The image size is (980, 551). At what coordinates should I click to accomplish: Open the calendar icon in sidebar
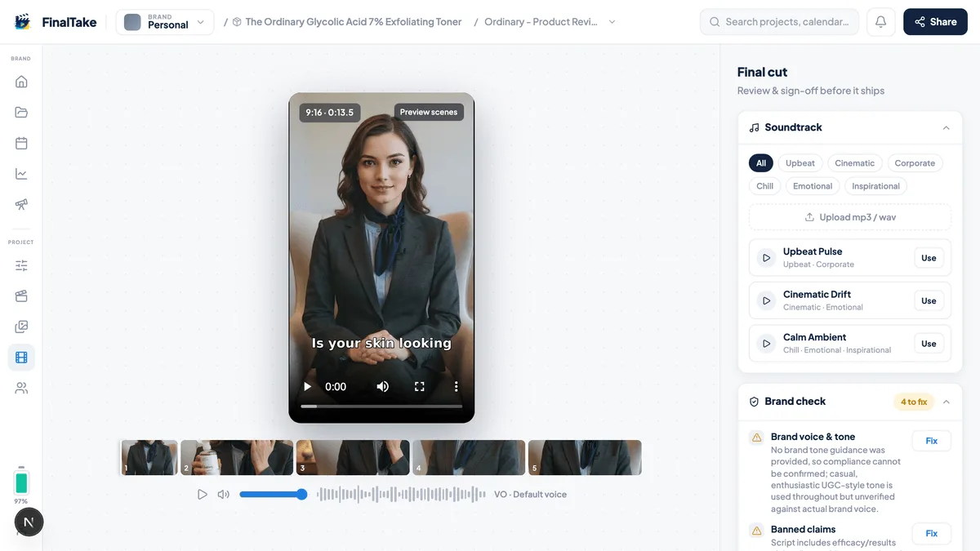coord(21,144)
